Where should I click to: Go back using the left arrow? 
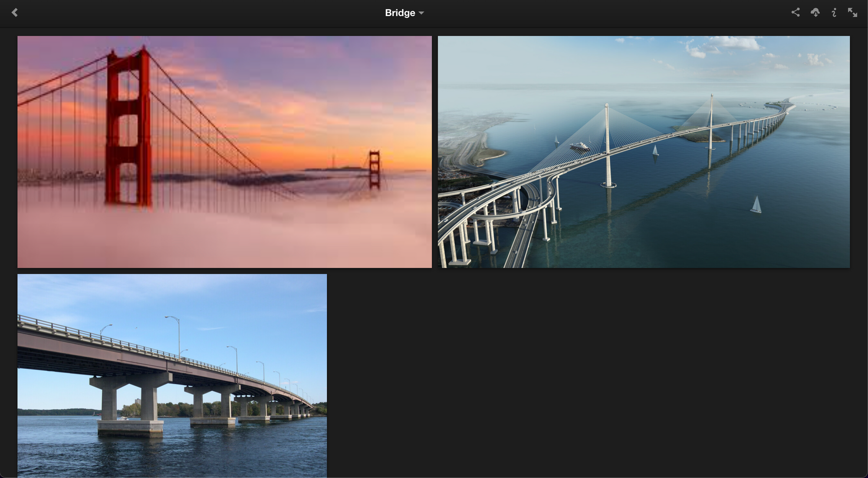point(15,13)
